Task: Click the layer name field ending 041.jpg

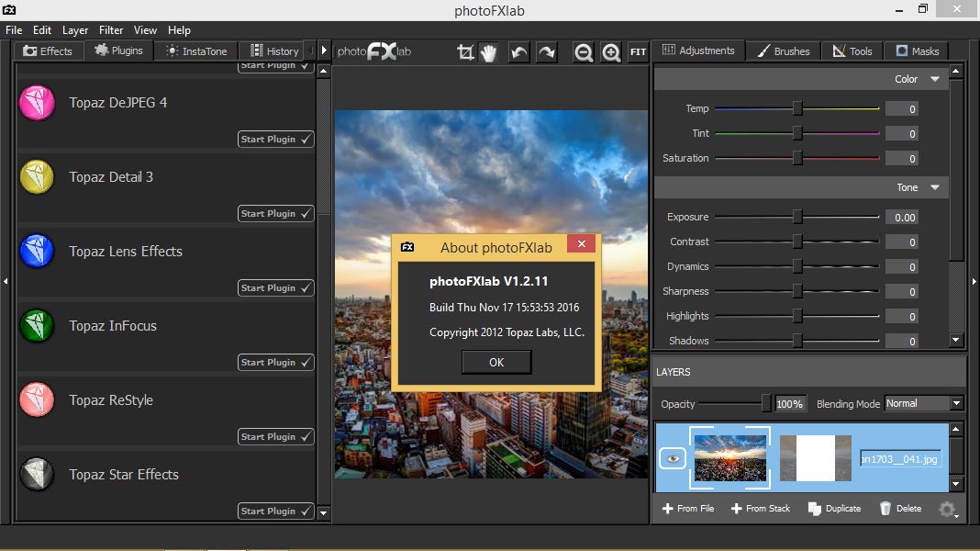Action: pos(900,459)
